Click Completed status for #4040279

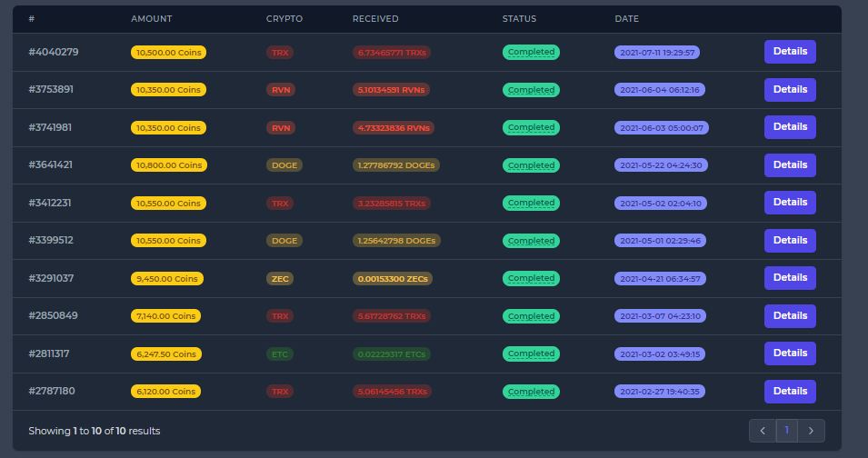[531, 52]
